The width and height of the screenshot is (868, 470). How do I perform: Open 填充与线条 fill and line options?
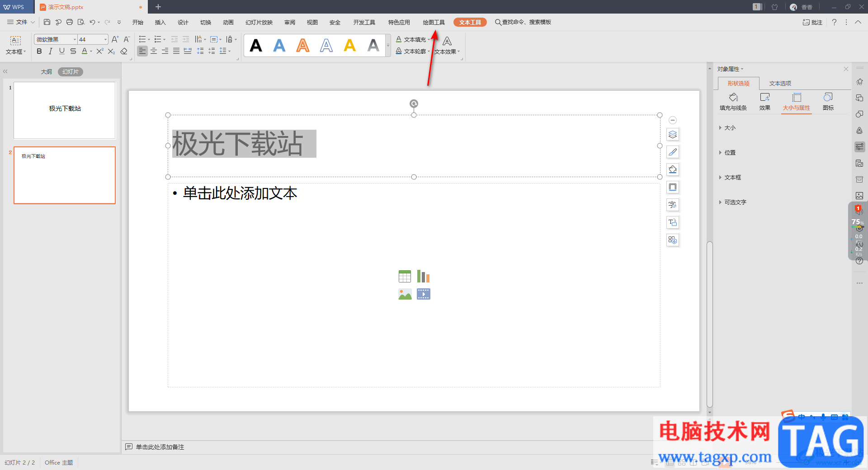733,102
